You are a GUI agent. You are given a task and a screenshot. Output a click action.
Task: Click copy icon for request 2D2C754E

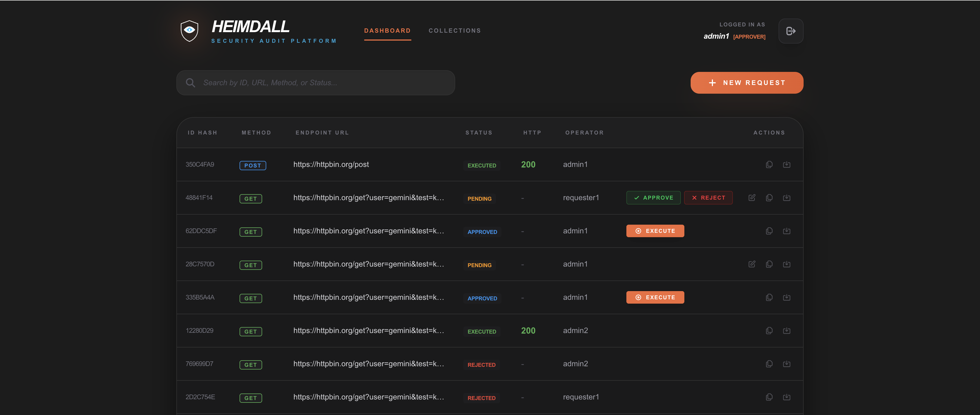769,397
